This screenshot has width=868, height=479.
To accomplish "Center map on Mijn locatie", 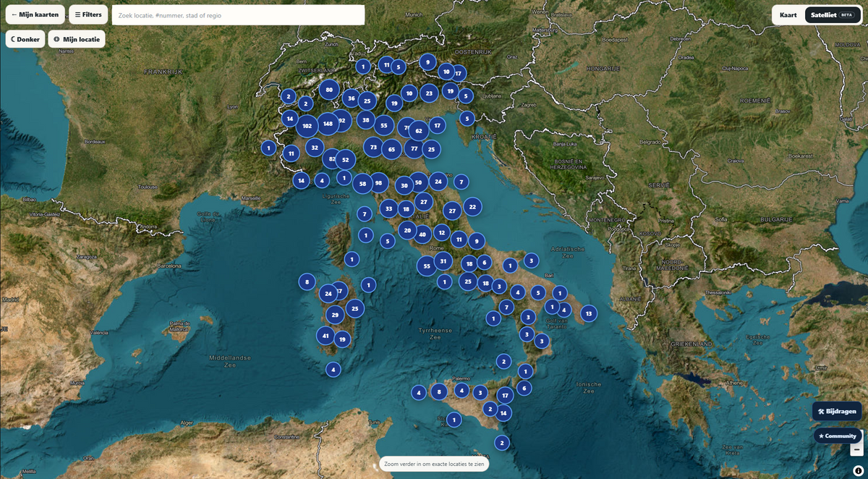I will 77,39.
